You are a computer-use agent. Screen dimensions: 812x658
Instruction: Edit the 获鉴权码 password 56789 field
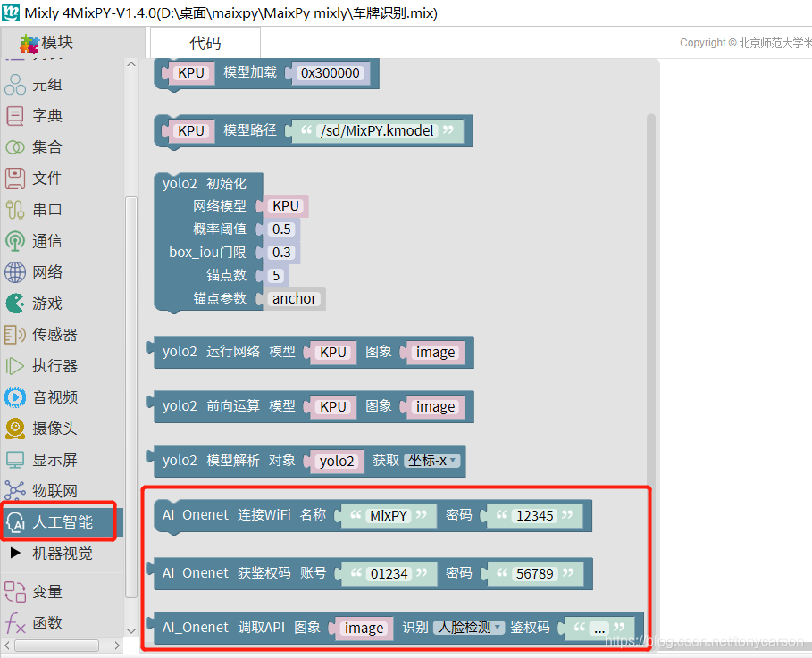(x=535, y=573)
